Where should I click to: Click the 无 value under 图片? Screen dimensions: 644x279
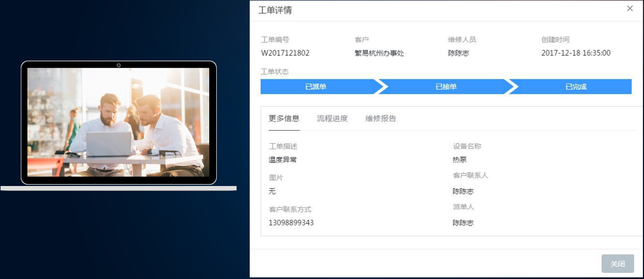click(x=272, y=191)
